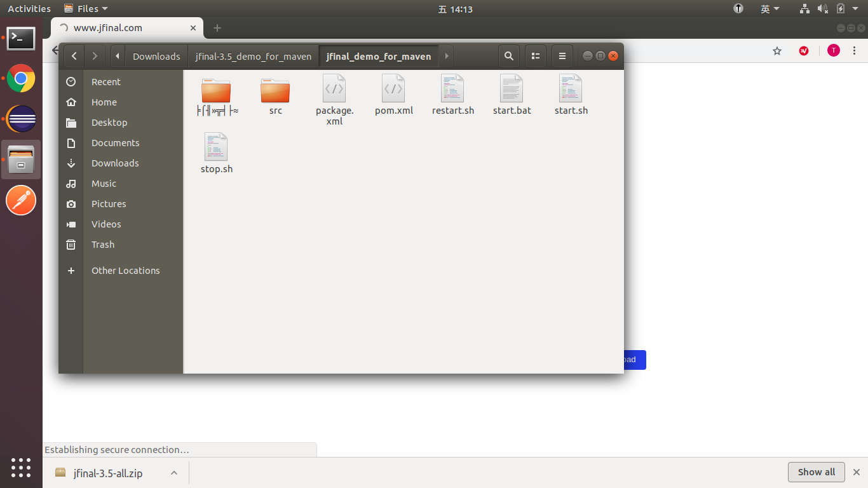Launch Eclipse from dock
868x488 pixels.
21,119
